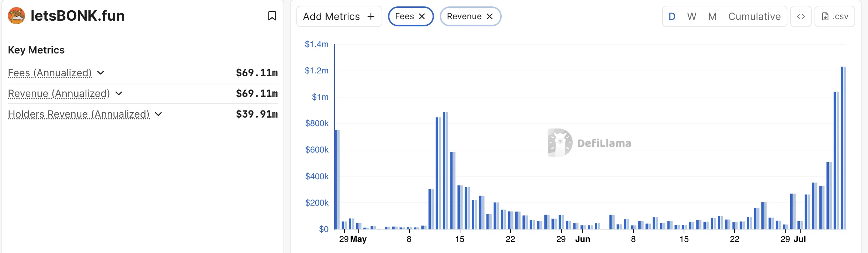Remove the Fees metric using its X
868x253 pixels.
click(422, 16)
